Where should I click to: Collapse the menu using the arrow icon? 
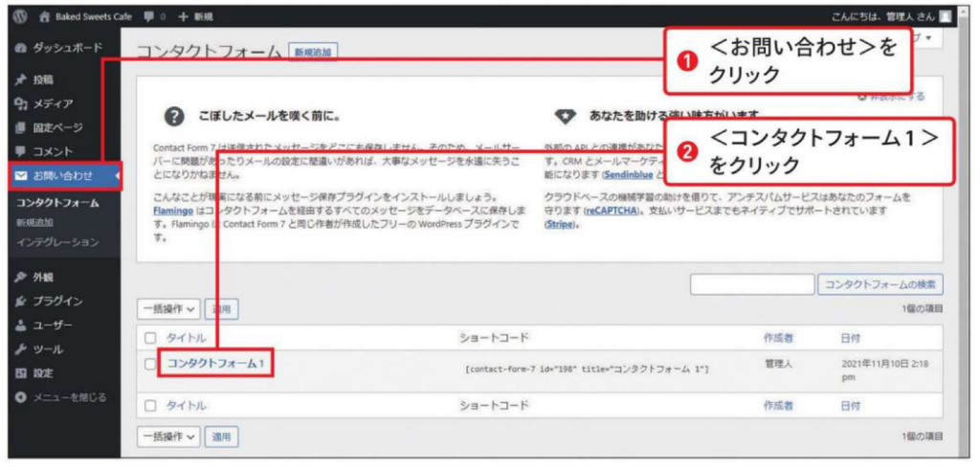21,397
